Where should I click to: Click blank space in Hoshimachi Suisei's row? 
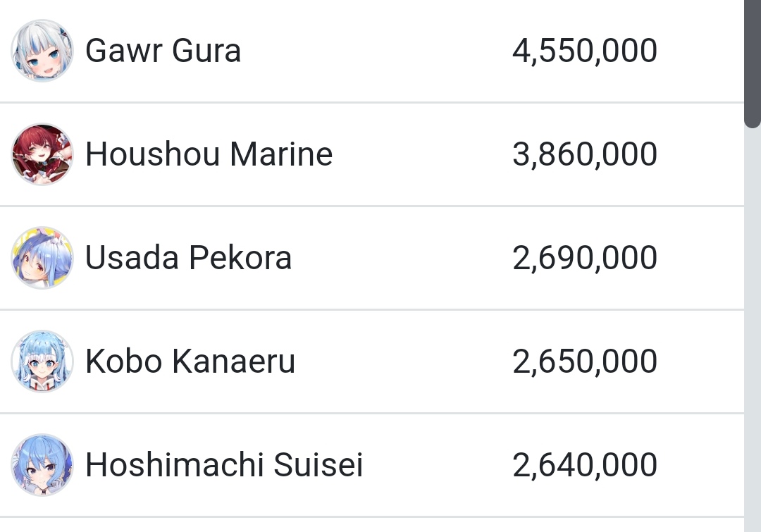coord(437,465)
